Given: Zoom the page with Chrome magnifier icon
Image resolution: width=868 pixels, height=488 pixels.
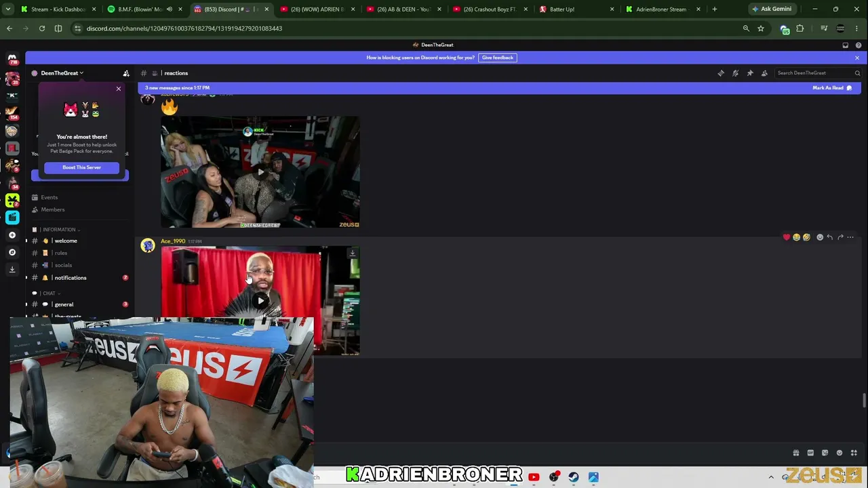Looking at the screenshot, I should (746, 28).
